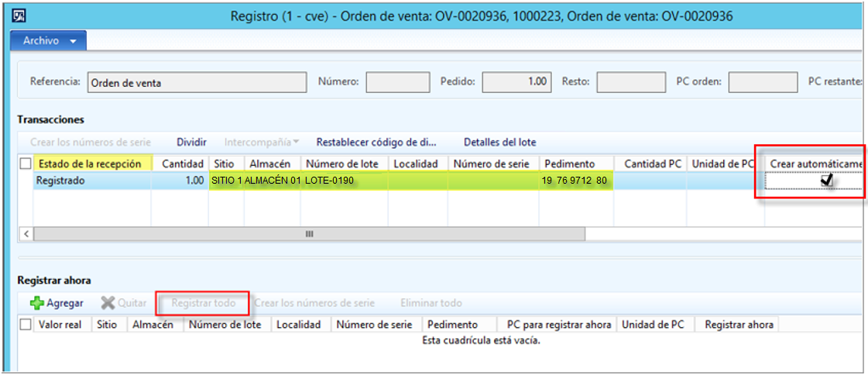This screenshot has height=379, width=868.
Task: Click the Dividir button
Action: point(191,143)
